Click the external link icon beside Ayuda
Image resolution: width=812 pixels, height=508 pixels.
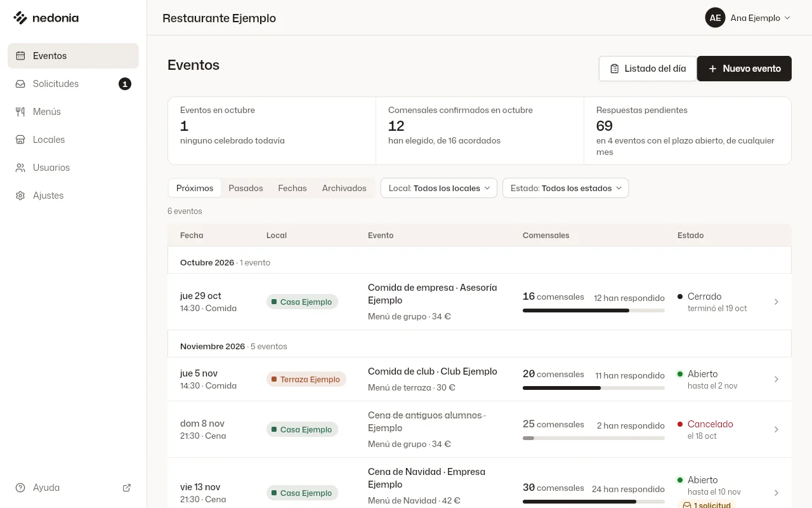tap(127, 488)
